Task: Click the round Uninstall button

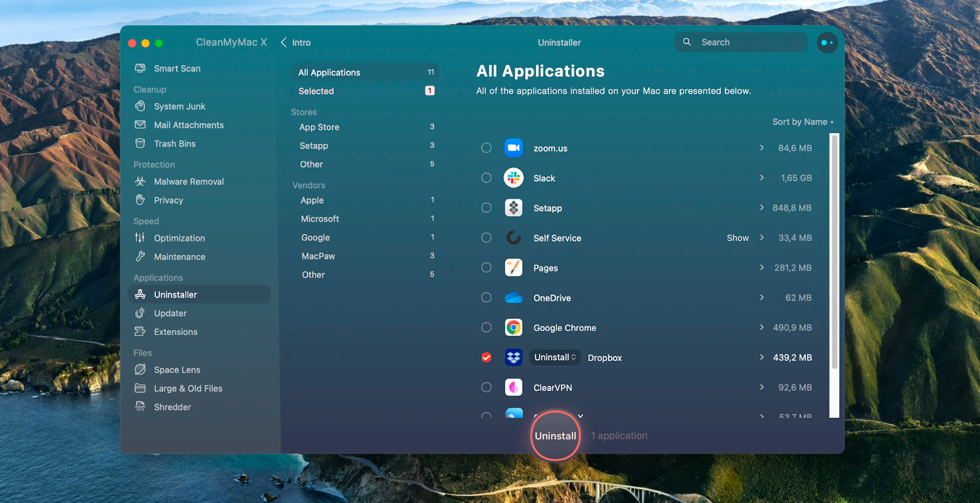Action: pyautogui.click(x=555, y=436)
